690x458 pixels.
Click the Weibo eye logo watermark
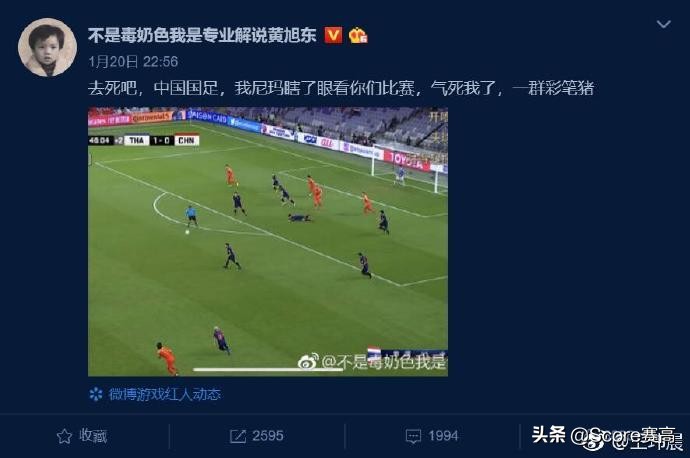308,362
